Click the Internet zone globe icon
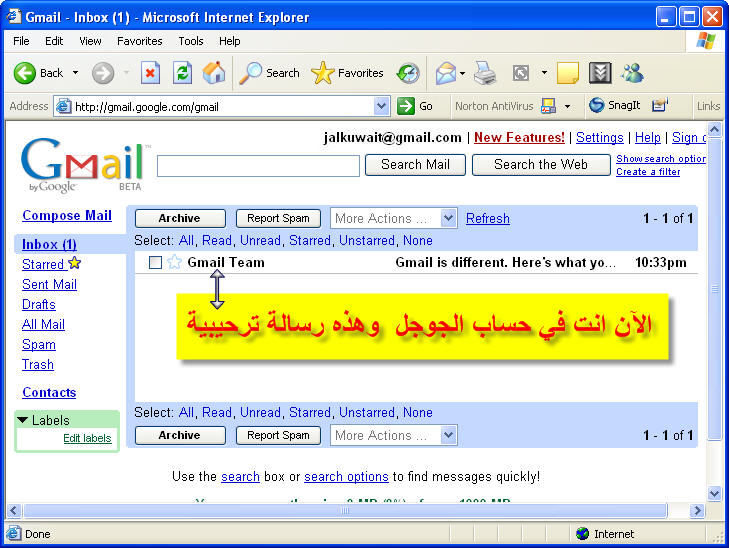 [582, 534]
